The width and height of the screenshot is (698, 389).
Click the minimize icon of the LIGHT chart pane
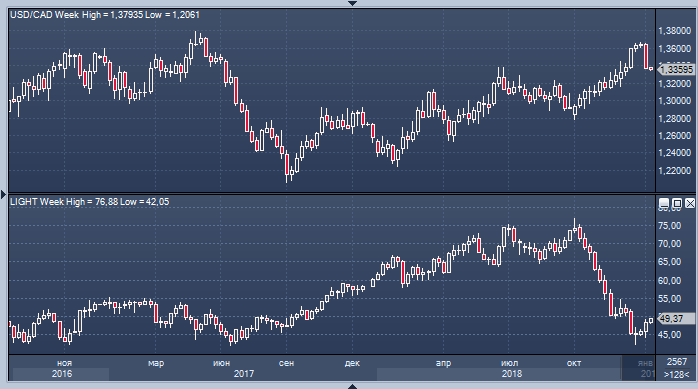(664, 203)
